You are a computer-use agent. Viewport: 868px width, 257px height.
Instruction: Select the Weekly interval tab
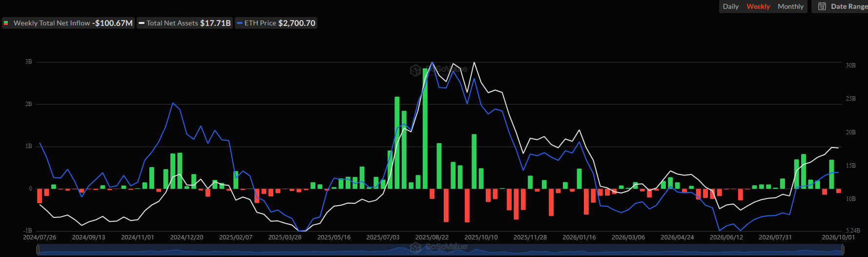(758, 6)
